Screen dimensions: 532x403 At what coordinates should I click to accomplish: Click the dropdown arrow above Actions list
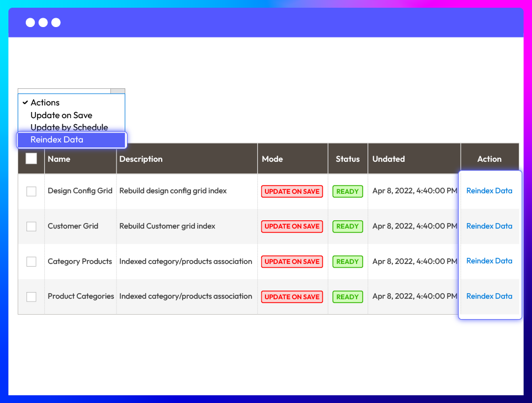118,91
